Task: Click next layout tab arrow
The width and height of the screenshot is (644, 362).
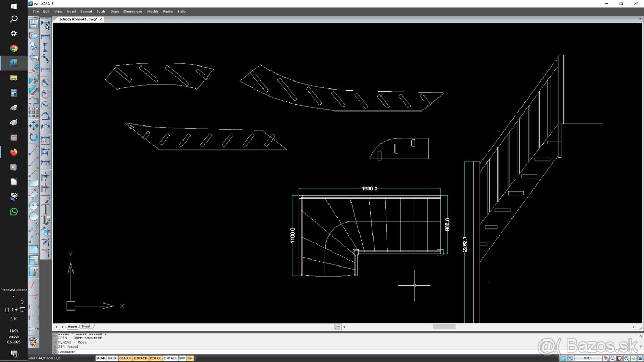Action: [63, 326]
